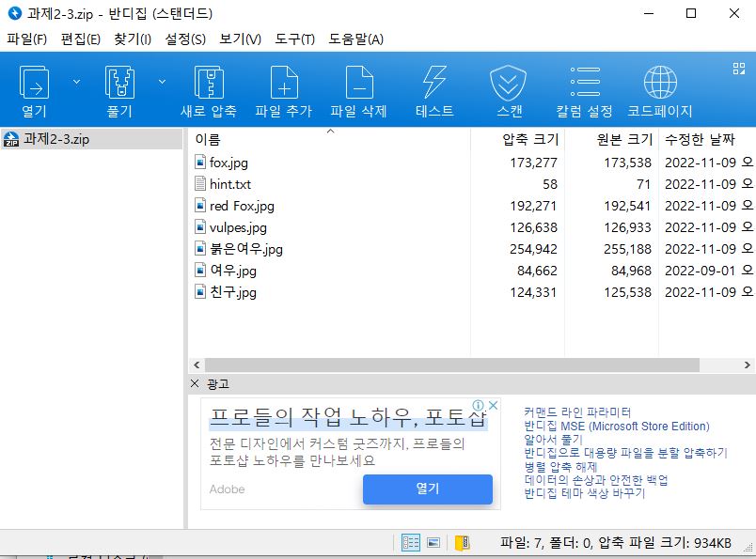Run the 테스트 lightning icon
Viewport: 756px width, 559px height.
(x=434, y=91)
